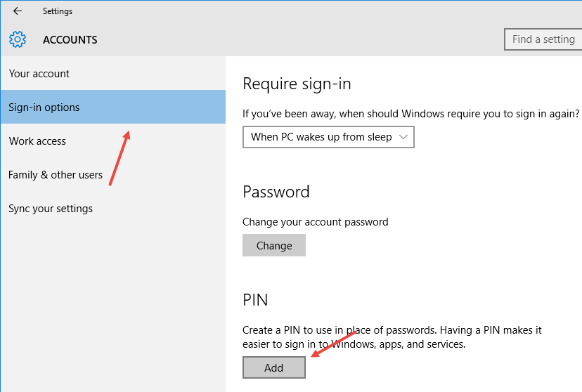Image resolution: width=582 pixels, height=392 pixels.
Task: Open Sync your settings
Action: [x=51, y=209]
